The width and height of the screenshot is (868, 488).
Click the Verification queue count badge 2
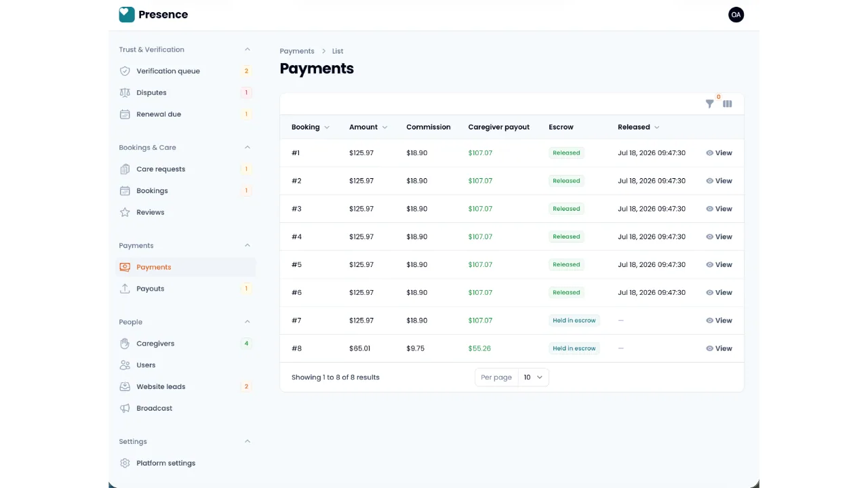click(246, 71)
